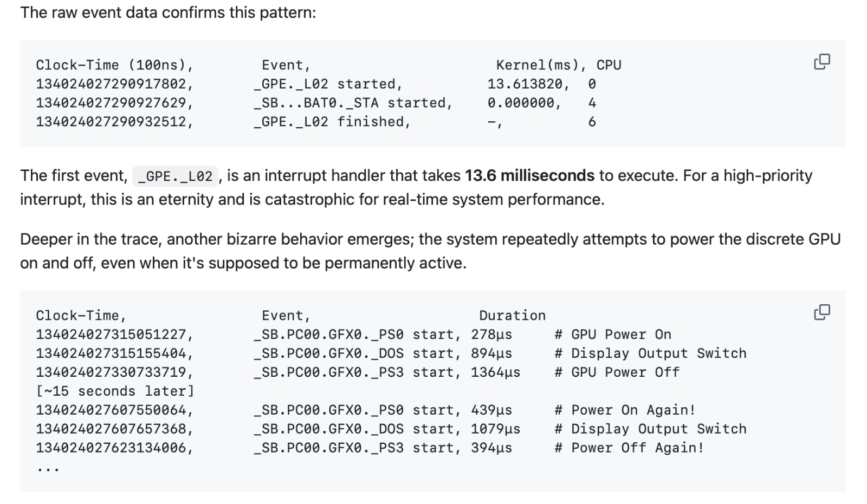Click the Duration column header
Image resolution: width=867 pixels, height=504 pixels.
click(x=512, y=316)
